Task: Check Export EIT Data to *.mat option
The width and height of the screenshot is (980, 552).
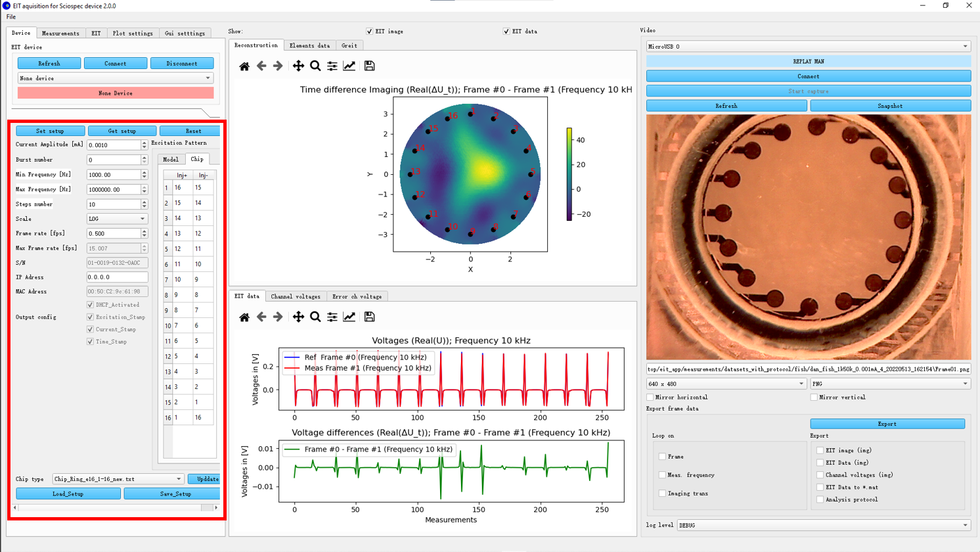Action: click(x=820, y=487)
